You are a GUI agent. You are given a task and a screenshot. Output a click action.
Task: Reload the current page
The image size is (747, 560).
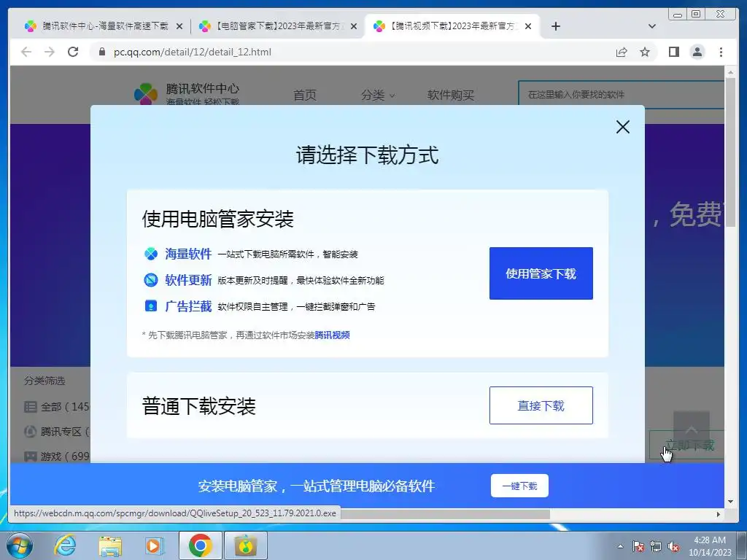(x=73, y=52)
